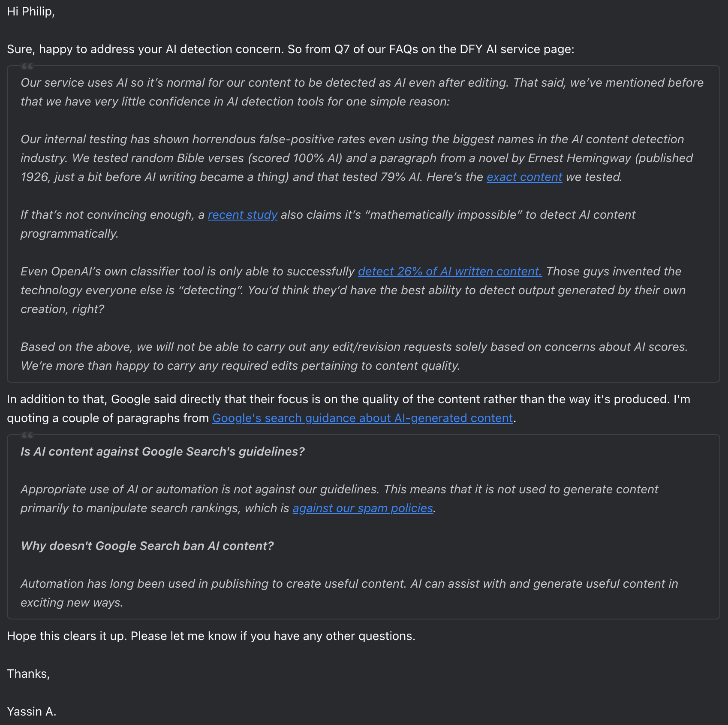Click the quote mark icon above the Google guidance quote
This screenshot has width=728, height=725.
click(27, 435)
